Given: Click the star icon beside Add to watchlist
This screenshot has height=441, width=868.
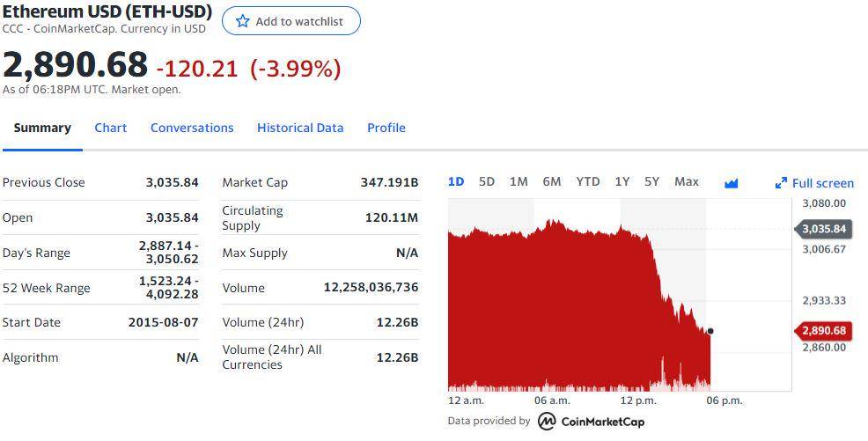Looking at the screenshot, I should click(x=243, y=21).
